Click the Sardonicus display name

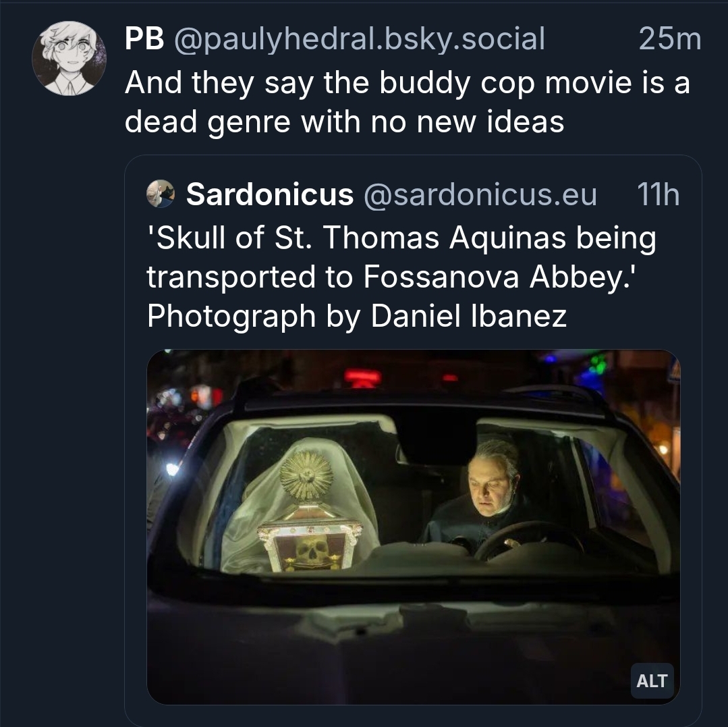269,195
